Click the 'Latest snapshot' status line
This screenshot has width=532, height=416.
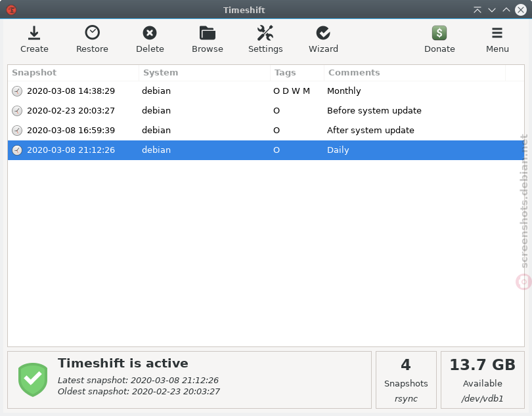point(138,380)
